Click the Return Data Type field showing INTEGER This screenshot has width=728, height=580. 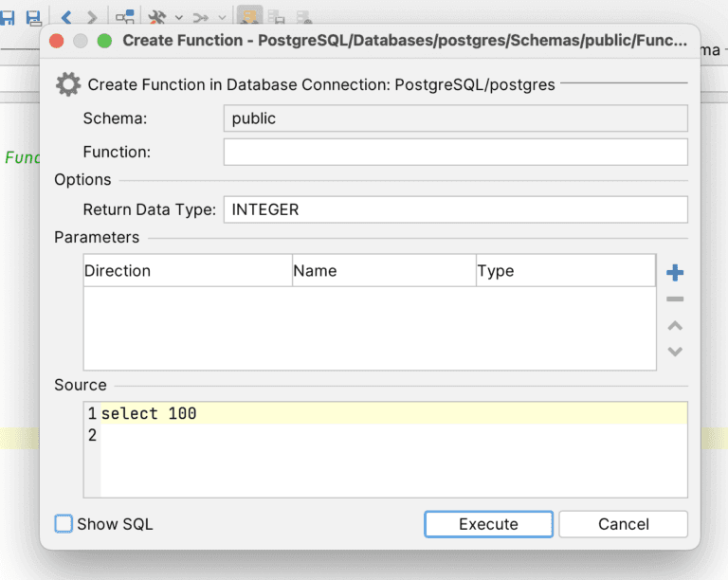(455, 209)
